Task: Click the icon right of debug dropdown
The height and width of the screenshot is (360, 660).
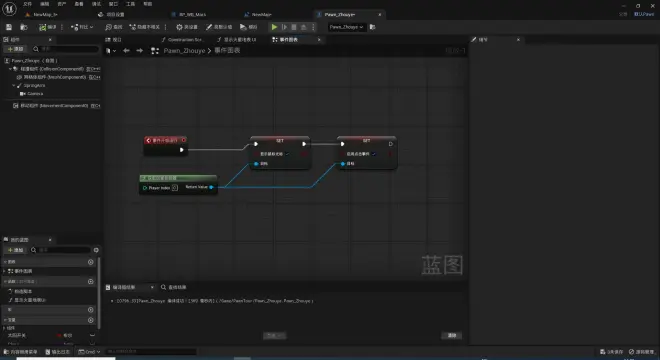Action: 373,27
